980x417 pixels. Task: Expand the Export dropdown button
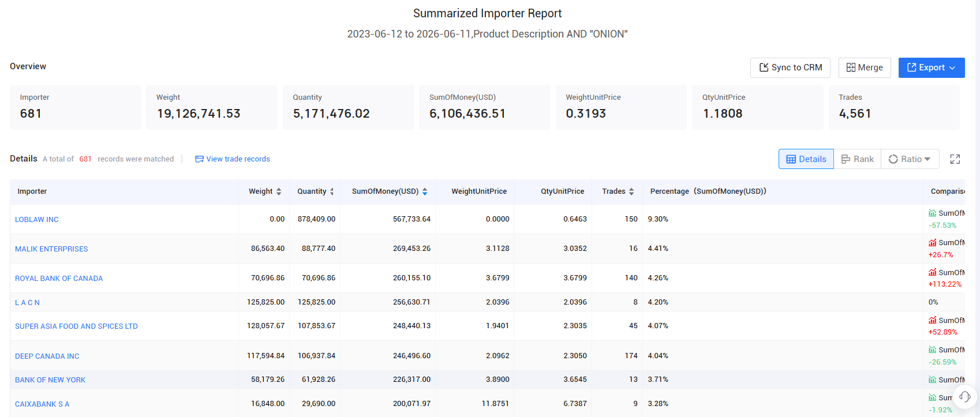pyautogui.click(x=931, y=67)
